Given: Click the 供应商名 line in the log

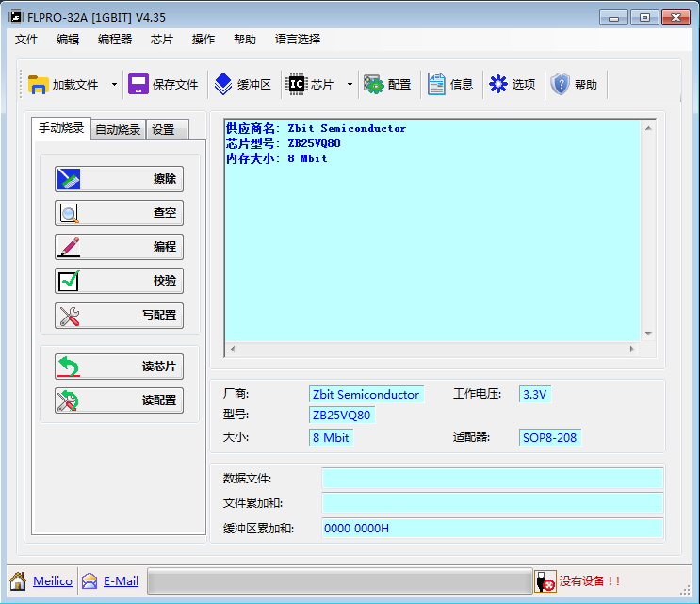Looking at the screenshot, I should [316, 128].
